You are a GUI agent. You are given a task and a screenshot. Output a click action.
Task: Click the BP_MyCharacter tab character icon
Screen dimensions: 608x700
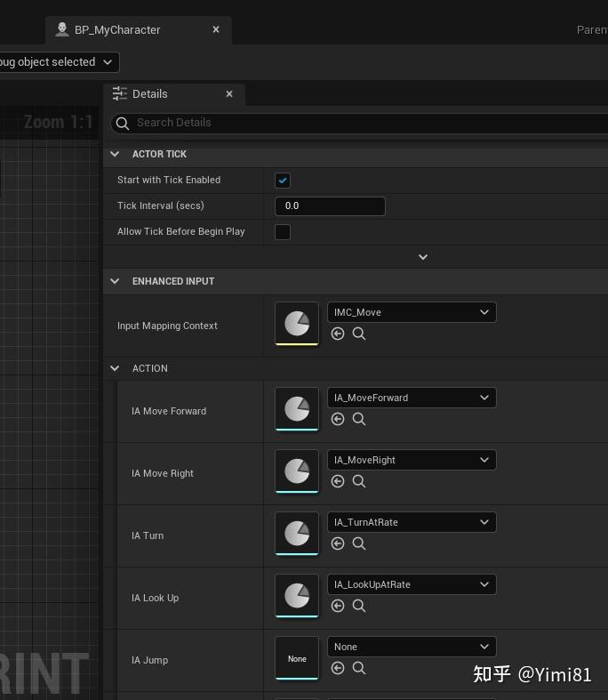62,29
